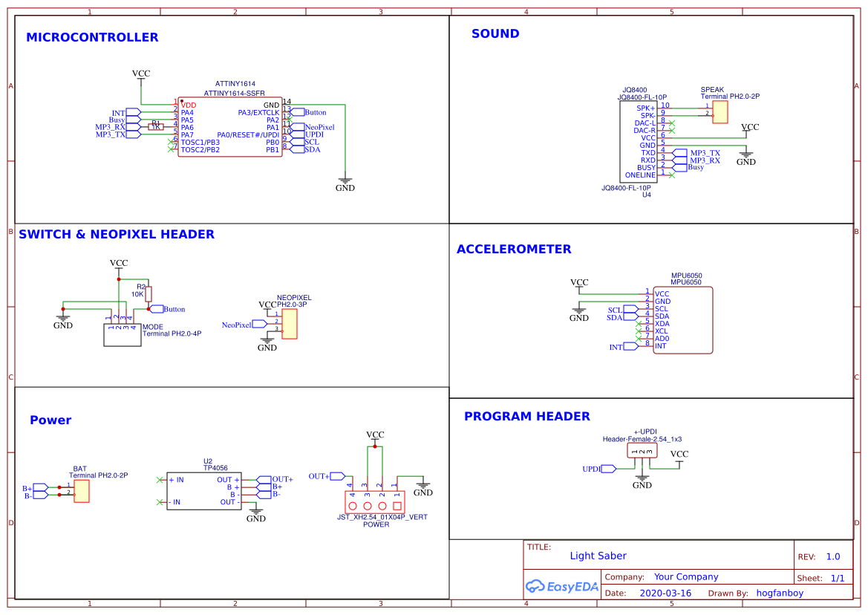Click the MICROCONTROLLER section heading
Image resolution: width=868 pixels, height=615 pixels.
coord(91,37)
